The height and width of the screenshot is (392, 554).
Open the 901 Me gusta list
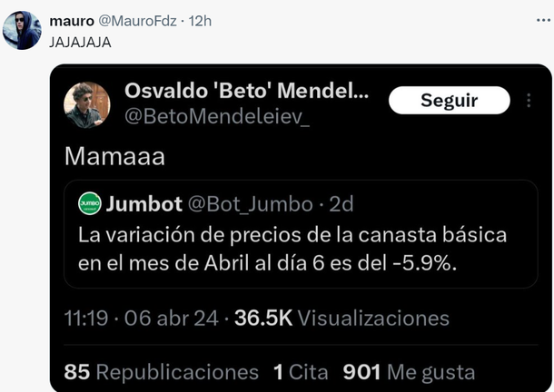point(409,372)
